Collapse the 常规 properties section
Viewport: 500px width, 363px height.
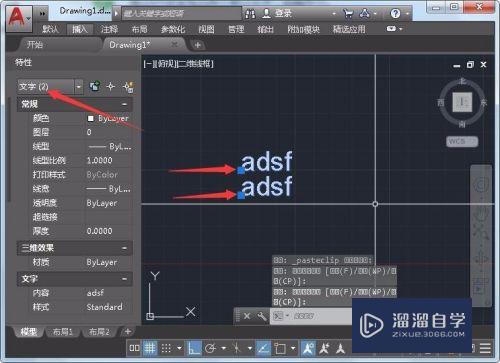point(124,104)
